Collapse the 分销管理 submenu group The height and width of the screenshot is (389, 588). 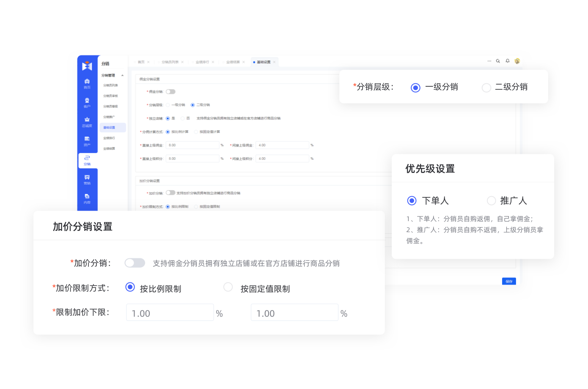coord(122,76)
